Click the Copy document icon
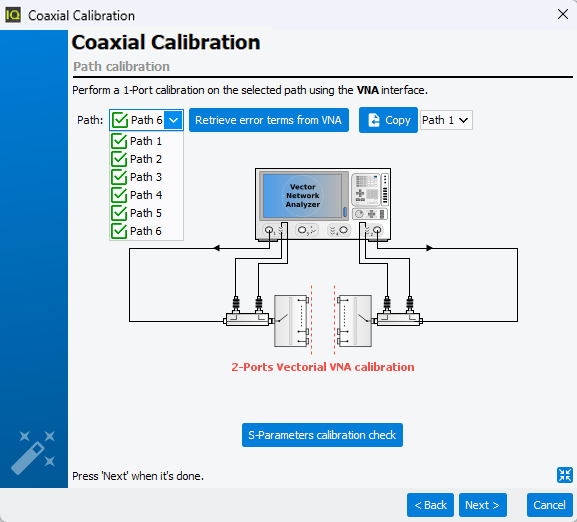Image resolution: width=577 pixels, height=522 pixels. (x=374, y=120)
